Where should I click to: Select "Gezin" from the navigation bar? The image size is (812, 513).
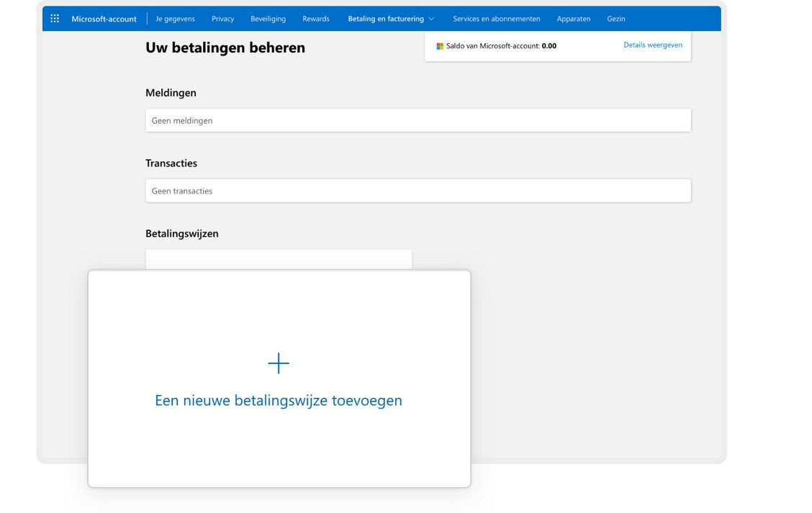tap(616, 19)
